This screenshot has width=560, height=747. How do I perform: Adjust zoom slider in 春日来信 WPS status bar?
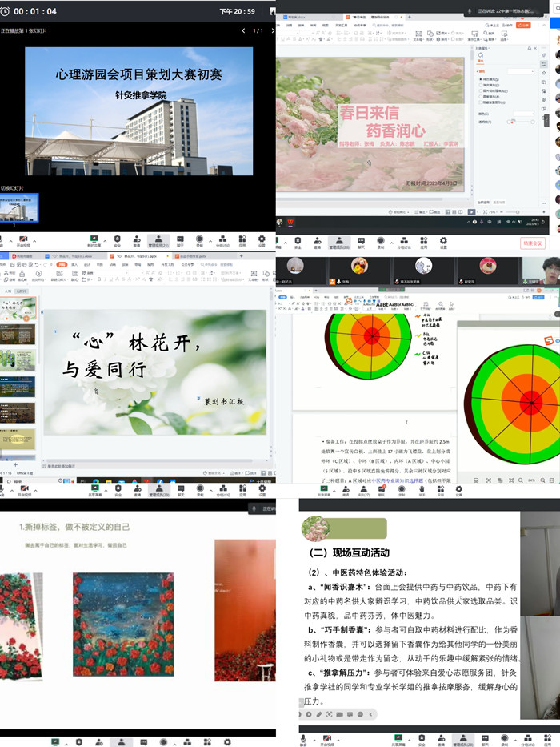516,211
